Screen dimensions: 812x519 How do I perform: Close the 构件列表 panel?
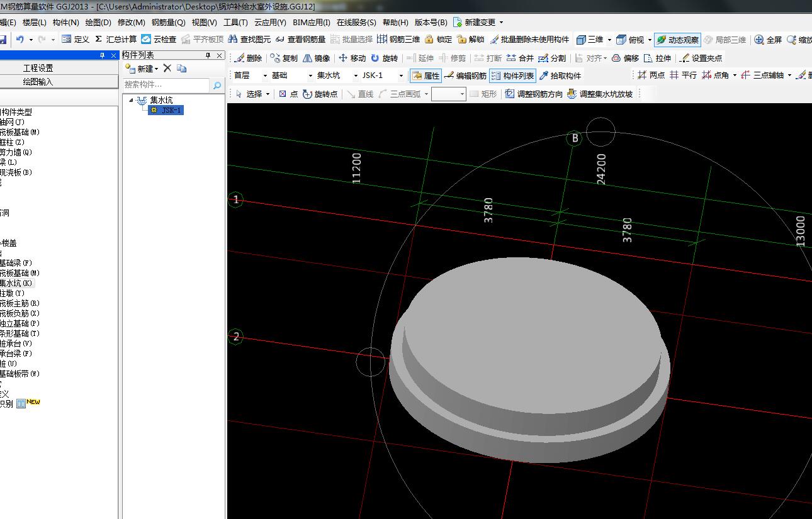[x=220, y=55]
